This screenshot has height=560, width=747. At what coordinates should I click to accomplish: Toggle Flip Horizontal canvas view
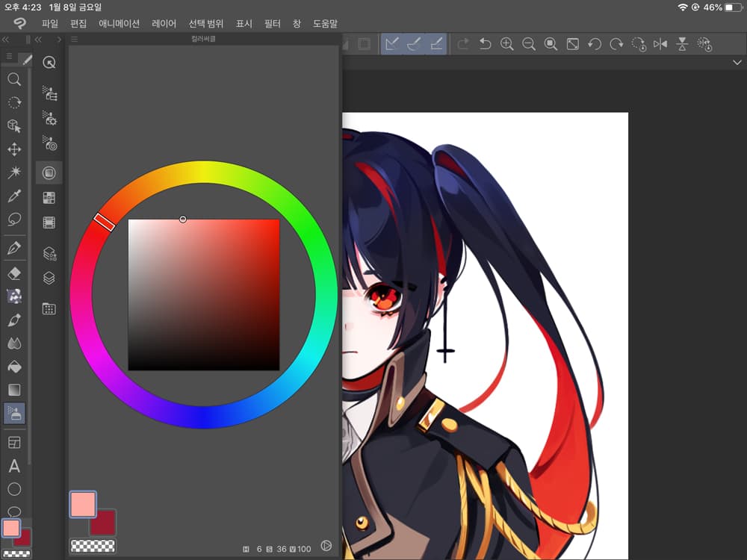point(660,44)
